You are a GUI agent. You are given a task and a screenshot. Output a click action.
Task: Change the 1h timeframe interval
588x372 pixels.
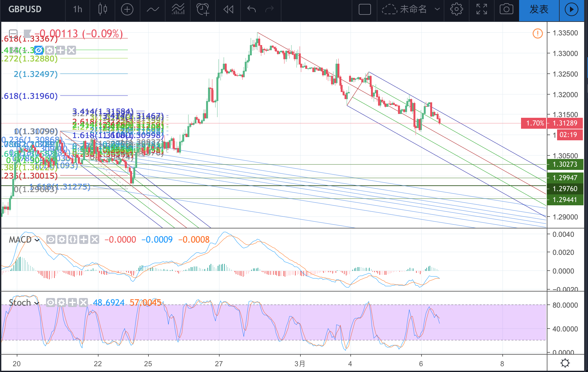click(78, 9)
